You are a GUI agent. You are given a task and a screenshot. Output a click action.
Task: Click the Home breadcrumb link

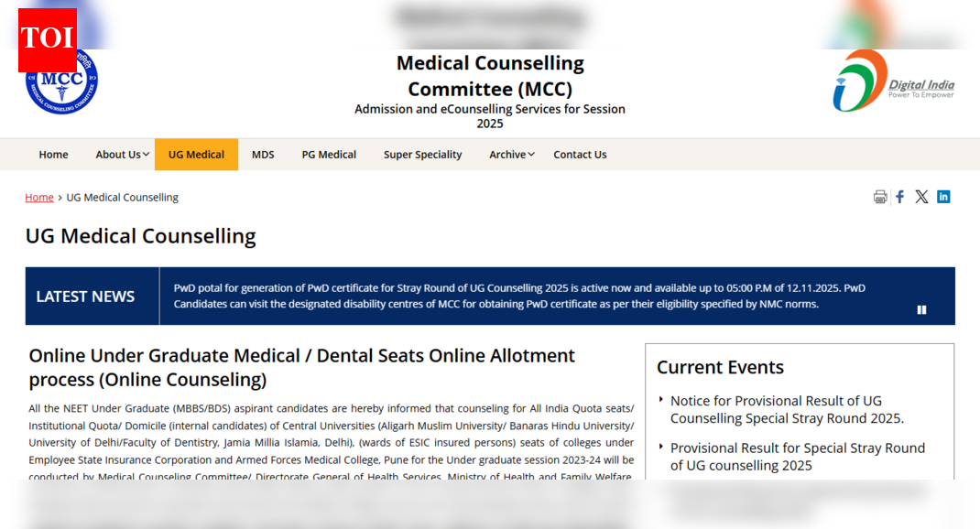click(38, 197)
